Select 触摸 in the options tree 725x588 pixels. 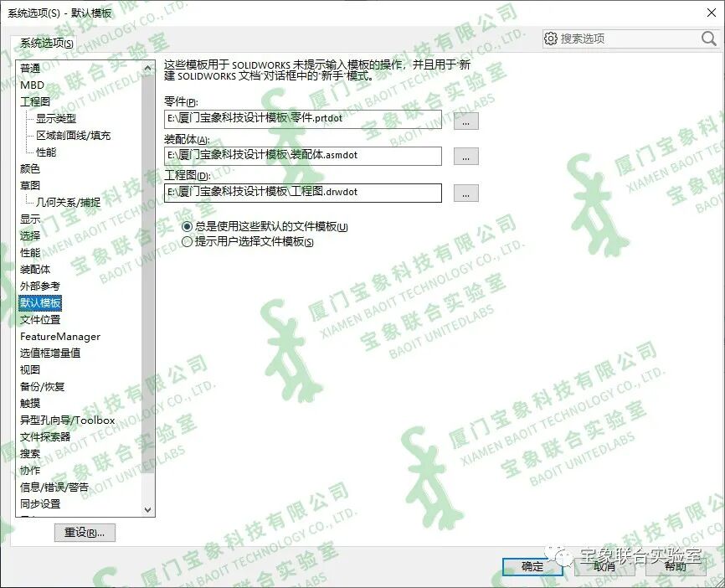point(30,404)
